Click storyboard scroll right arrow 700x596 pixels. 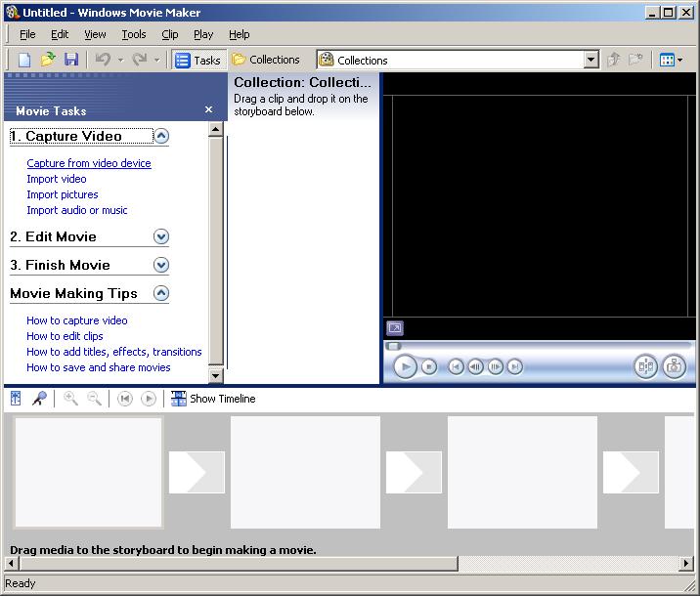tap(685, 564)
